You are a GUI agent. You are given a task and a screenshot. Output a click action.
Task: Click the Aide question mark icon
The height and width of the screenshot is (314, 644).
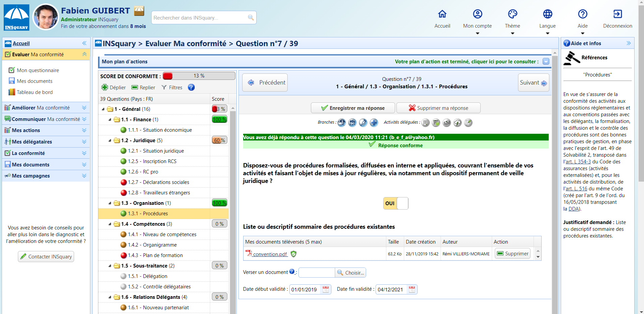click(x=583, y=14)
